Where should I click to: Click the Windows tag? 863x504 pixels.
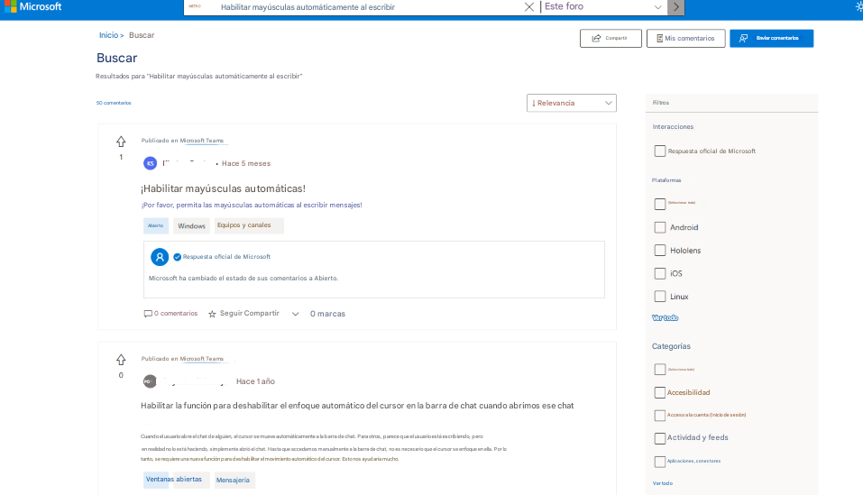pos(191,226)
